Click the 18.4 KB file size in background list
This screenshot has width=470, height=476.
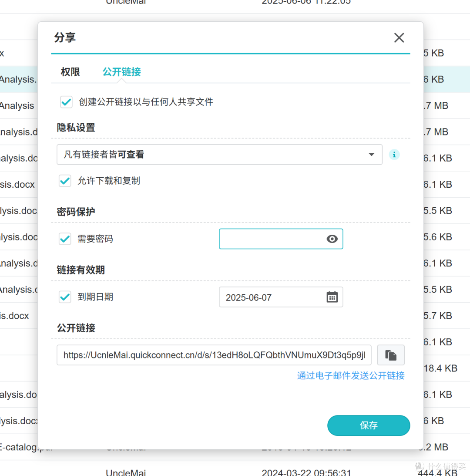coord(440,368)
